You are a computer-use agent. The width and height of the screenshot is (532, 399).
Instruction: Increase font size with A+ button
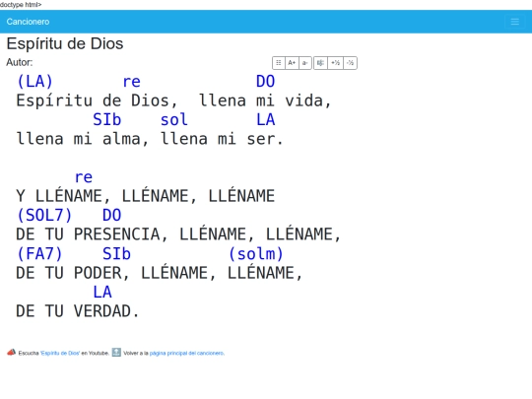tap(292, 63)
